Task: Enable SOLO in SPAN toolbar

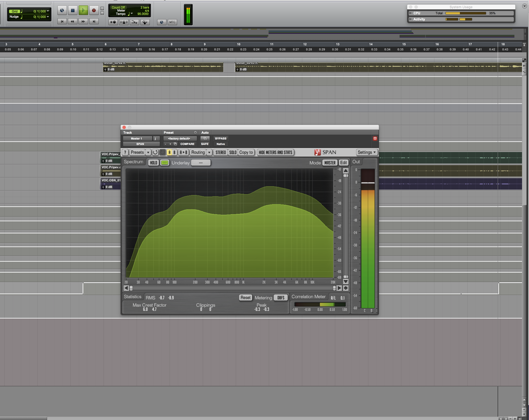Action: tap(233, 152)
